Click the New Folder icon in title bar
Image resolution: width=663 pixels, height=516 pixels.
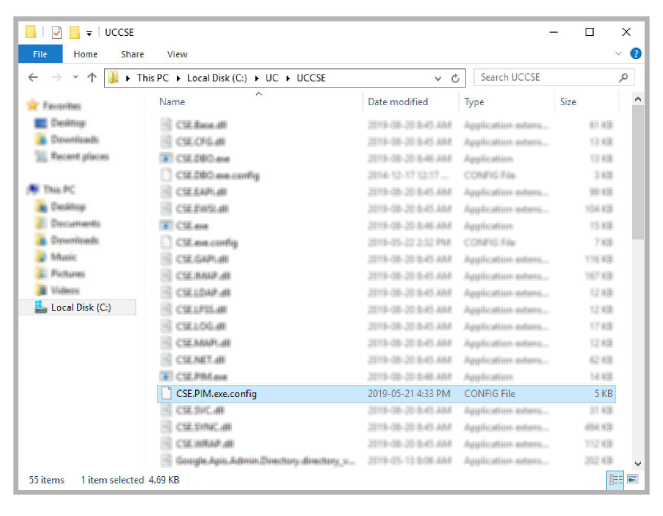pyautogui.click(x=74, y=32)
